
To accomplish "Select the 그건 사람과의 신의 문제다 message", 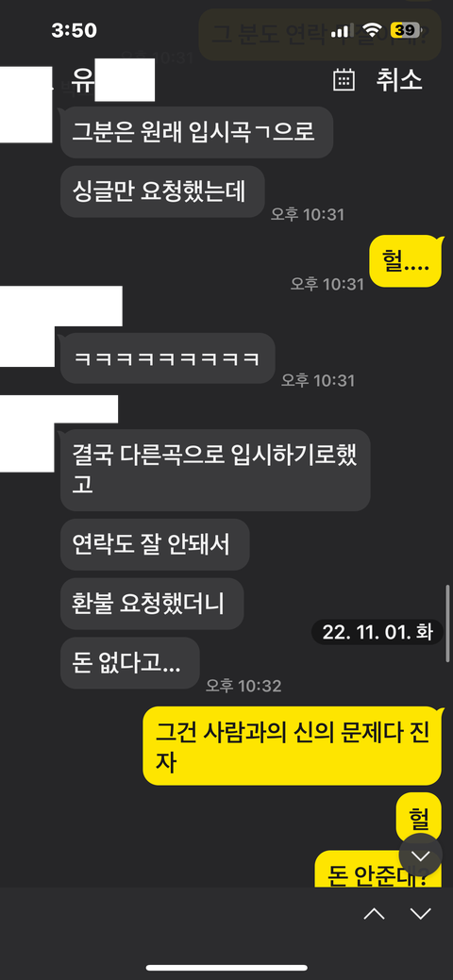I will click(293, 746).
